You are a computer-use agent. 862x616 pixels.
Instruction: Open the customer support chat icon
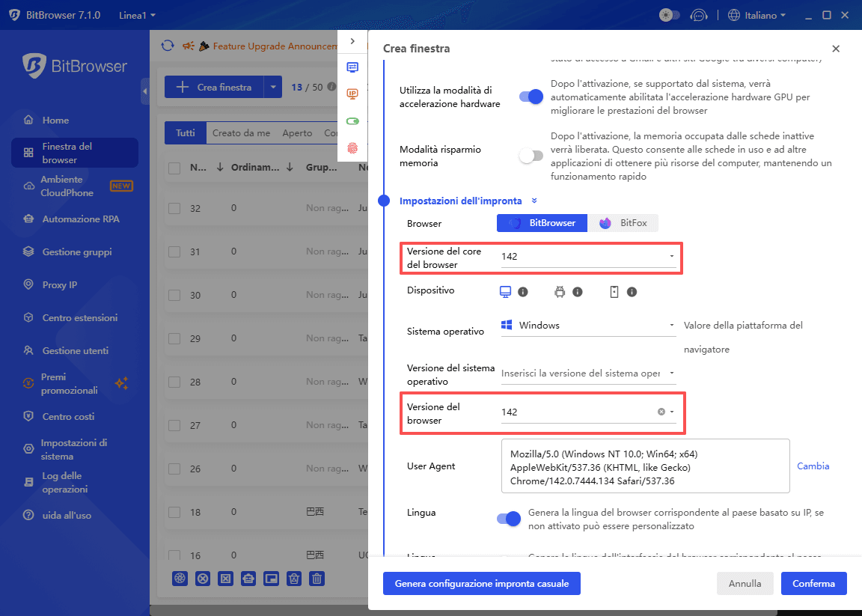699,14
